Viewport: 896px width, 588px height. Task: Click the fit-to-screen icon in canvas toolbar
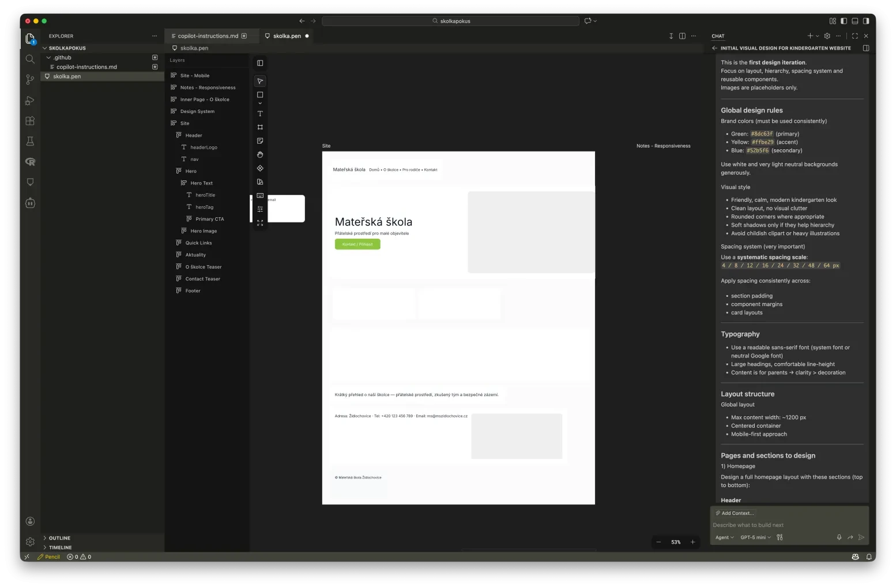[x=260, y=223]
